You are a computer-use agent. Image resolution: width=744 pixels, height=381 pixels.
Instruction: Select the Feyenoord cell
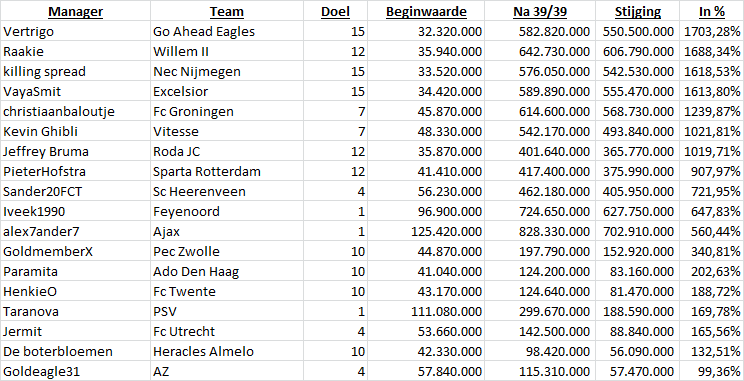(227, 211)
